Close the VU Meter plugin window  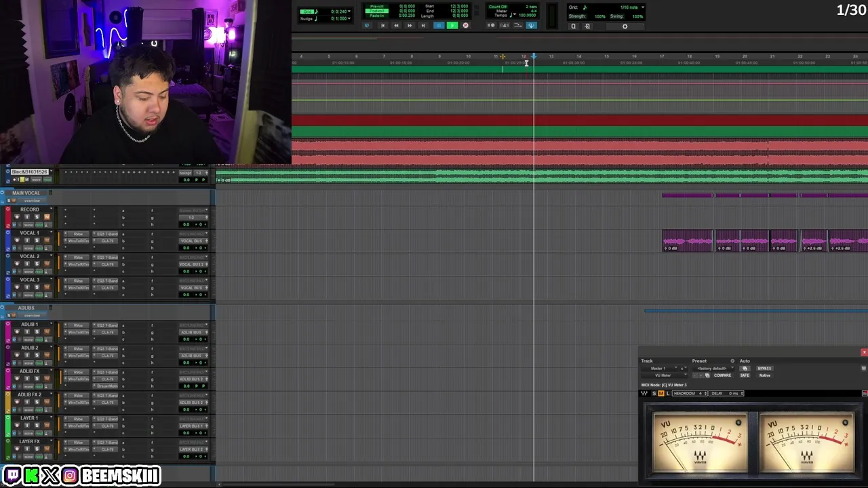(864, 352)
